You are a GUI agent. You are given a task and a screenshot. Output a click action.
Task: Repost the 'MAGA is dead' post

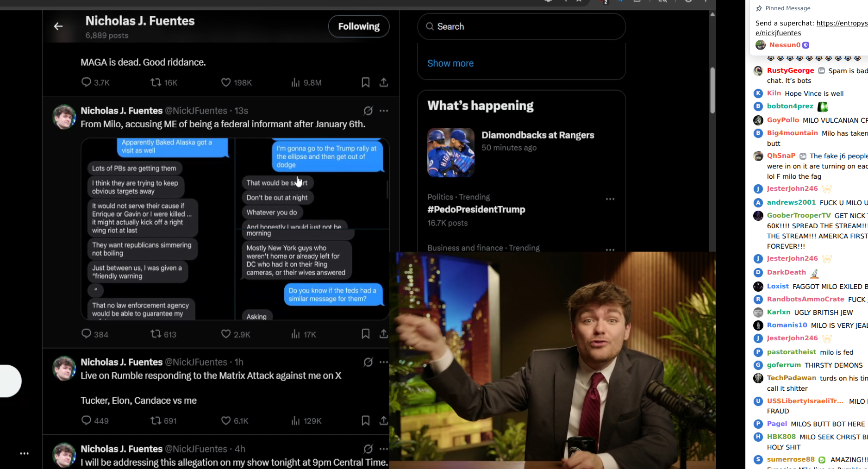click(x=156, y=82)
